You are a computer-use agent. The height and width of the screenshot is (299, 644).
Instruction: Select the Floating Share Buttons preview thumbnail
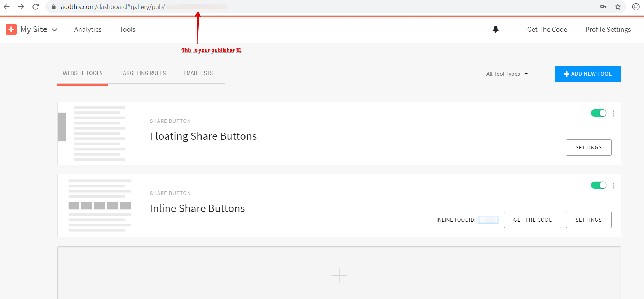(x=99, y=134)
